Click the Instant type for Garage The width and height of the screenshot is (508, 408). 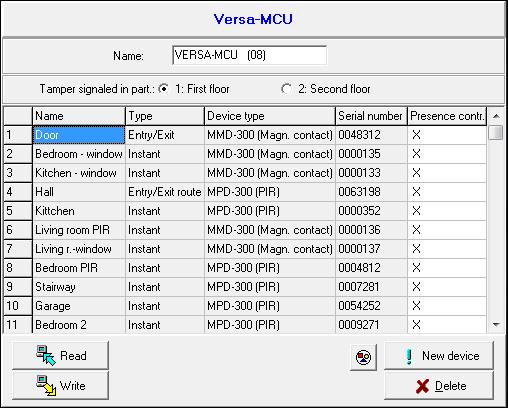(165, 306)
